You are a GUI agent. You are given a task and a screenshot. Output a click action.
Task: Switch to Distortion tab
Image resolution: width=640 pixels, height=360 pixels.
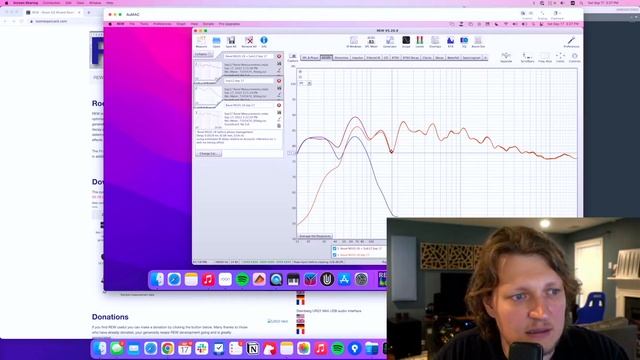341,58
